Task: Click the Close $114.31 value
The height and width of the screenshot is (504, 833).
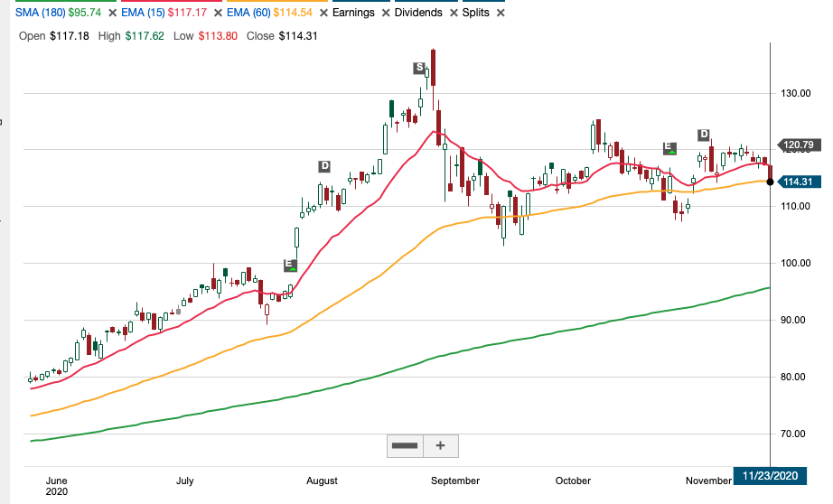Action: click(298, 36)
